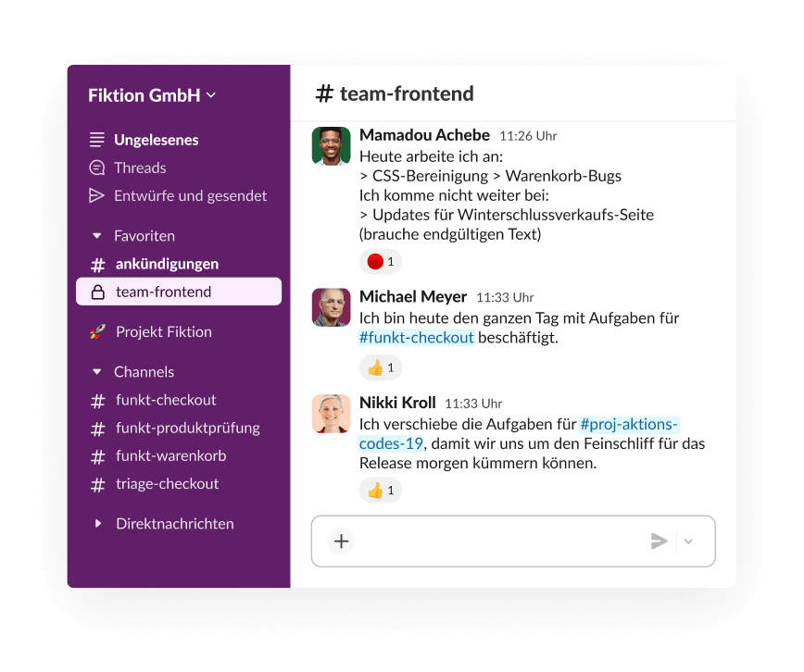Image resolution: width=804 pixels, height=672 pixels.
Task: Click the lock icon of team-frontend
Action: tap(97, 292)
